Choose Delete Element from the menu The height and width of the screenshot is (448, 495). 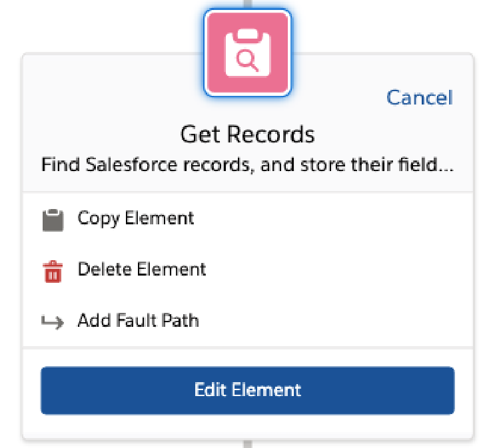coord(248,270)
